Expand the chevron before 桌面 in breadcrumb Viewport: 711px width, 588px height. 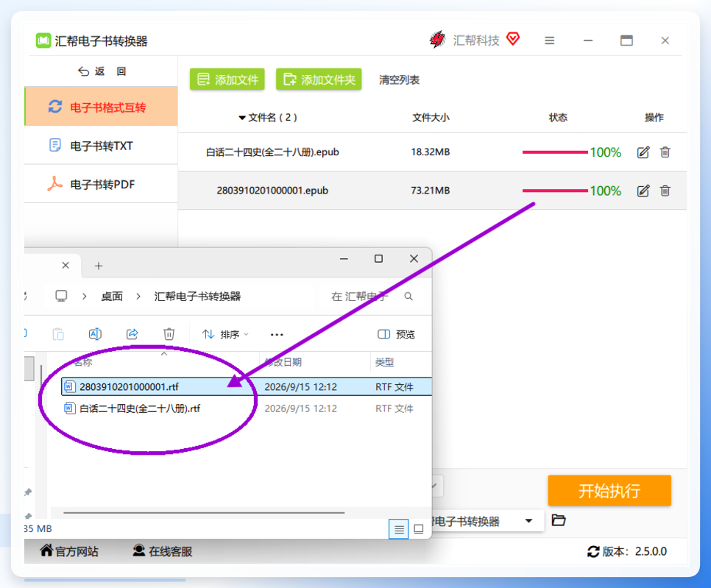[x=85, y=296]
